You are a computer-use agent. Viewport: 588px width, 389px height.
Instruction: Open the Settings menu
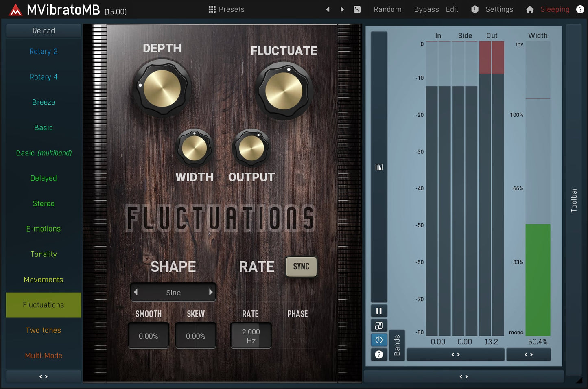pyautogui.click(x=499, y=9)
